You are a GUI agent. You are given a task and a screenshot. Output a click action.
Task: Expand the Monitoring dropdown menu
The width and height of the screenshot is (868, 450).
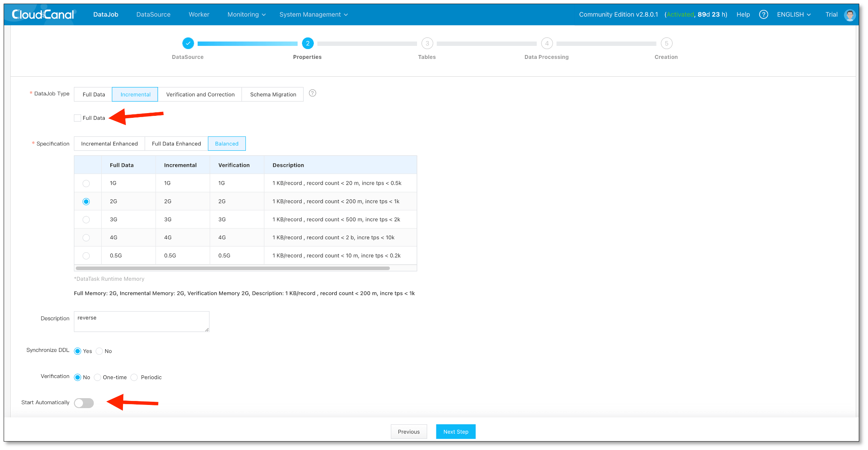coord(246,15)
